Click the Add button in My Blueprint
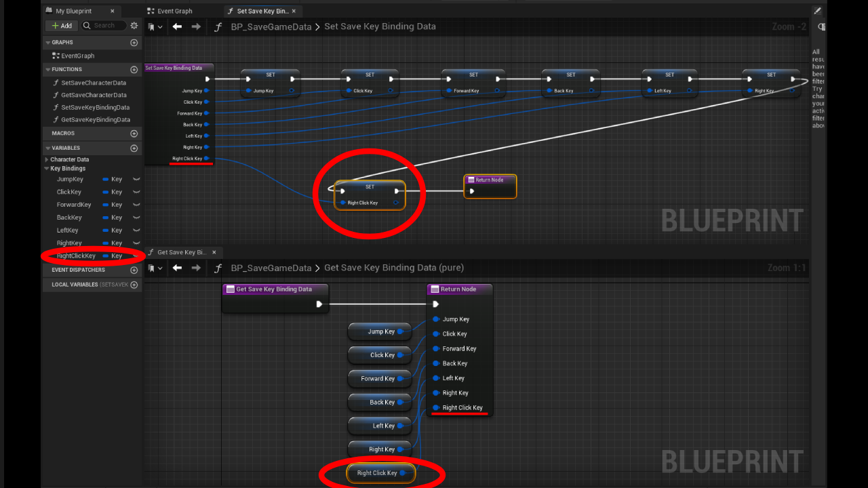This screenshot has width=868, height=488. click(x=61, y=26)
